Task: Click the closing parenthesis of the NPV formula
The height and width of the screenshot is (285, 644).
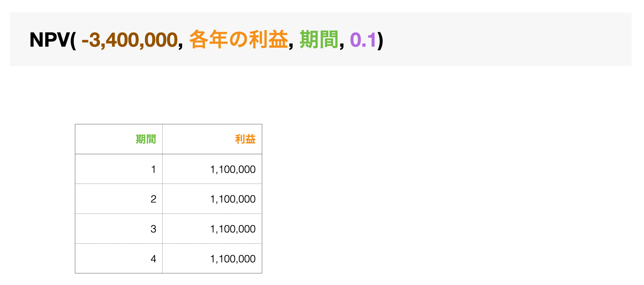Action: (x=380, y=40)
